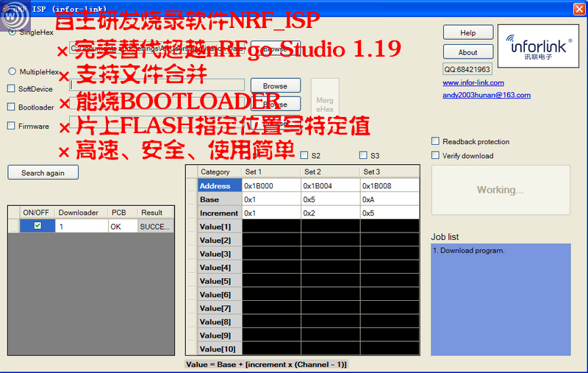Select the '1. Download program.' job entry
This screenshot has height=373, width=588.
pos(469,250)
